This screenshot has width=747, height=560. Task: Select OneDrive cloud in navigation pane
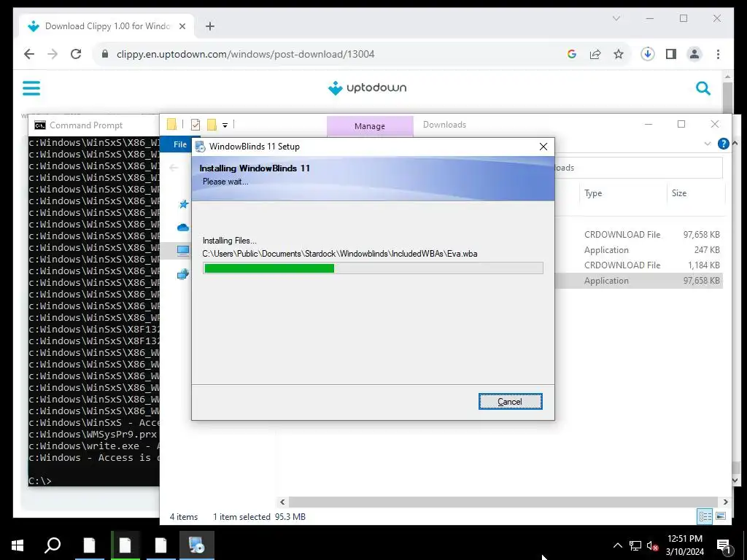pyautogui.click(x=183, y=227)
